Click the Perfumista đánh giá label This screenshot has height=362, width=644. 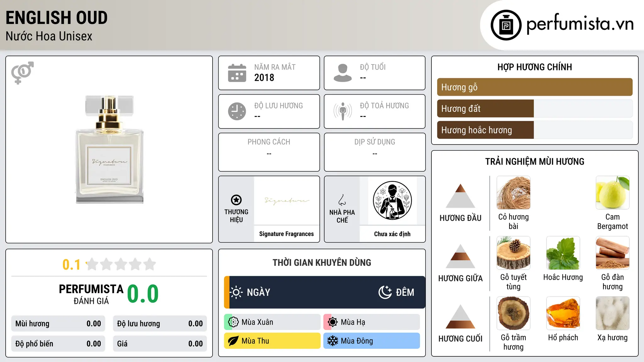point(91,294)
